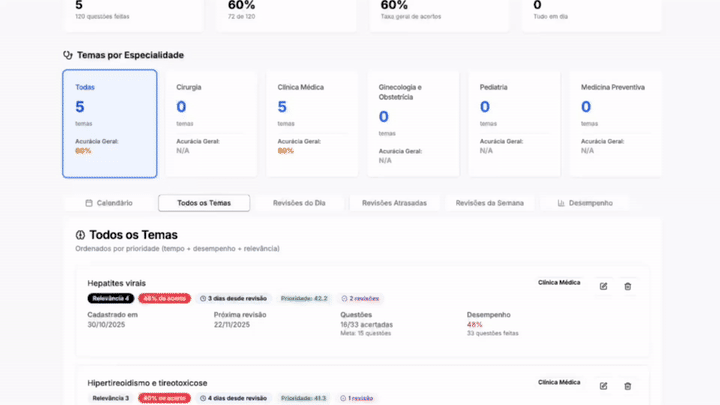Viewport: 720px width, 405px height.
Task: Switch to Revisões do Dia tab
Action: click(x=299, y=203)
